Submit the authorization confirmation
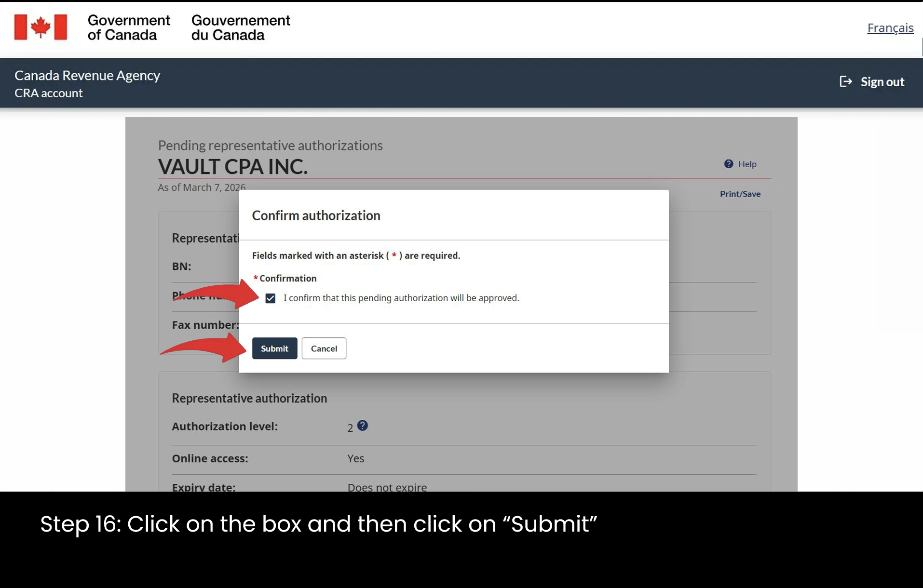The image size is (923, 588). pos(274,348)
